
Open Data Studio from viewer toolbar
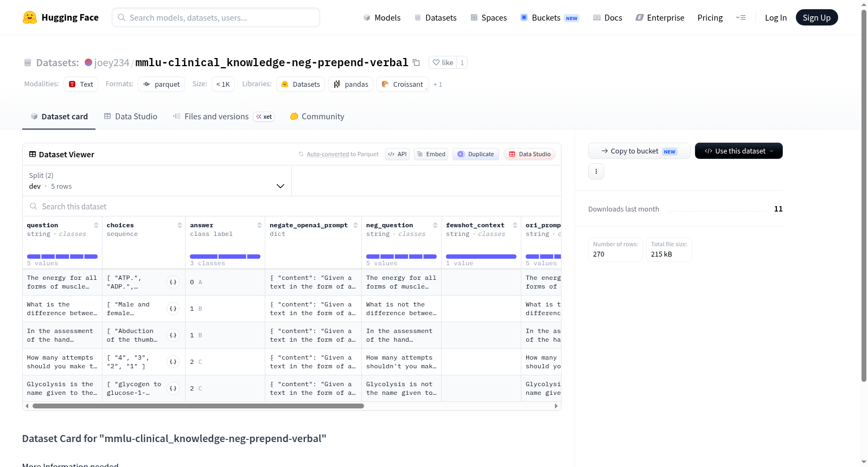(x=529, y=154)
